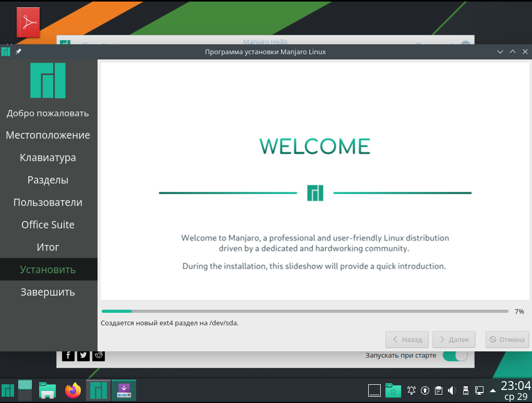Select the 'Завершить' step in sidebar
The image size is (532, 403).
click(x=48, y=292)
